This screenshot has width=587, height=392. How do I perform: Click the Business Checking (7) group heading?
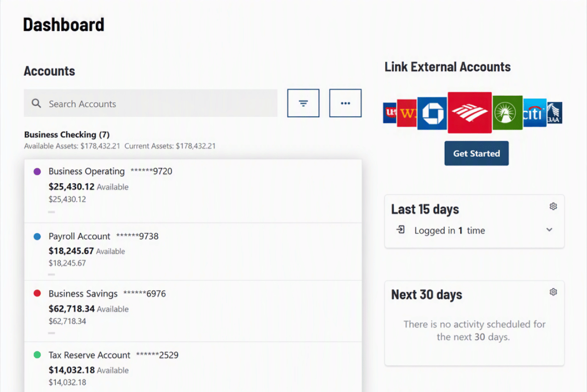tap(67, 135)
